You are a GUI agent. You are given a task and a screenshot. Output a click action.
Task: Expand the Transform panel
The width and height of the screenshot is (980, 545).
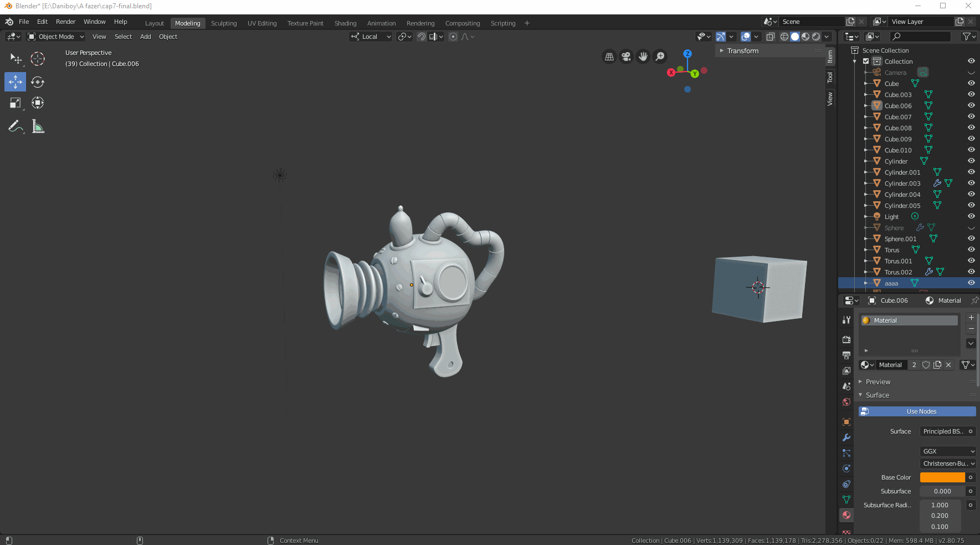click(742, 51)
